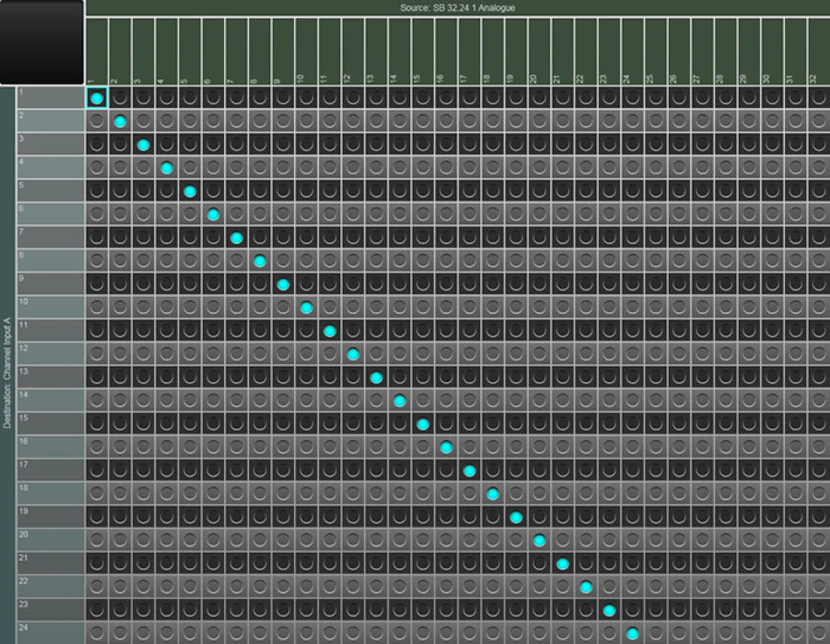This screenshot has height=644, width=830.
Task: Click the black corner box above the row labels
Action: 41,42
